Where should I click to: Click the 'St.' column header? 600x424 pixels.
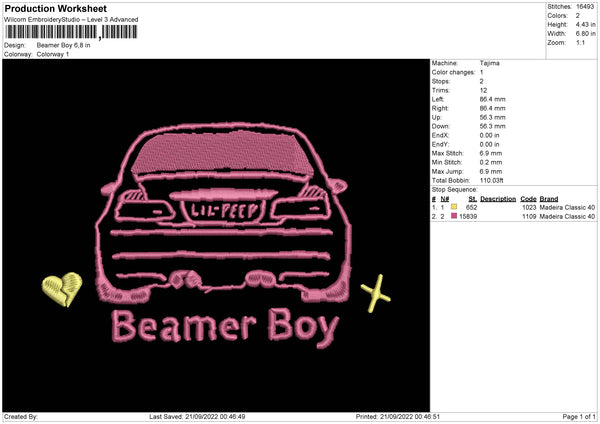click(x=473, y=199)
